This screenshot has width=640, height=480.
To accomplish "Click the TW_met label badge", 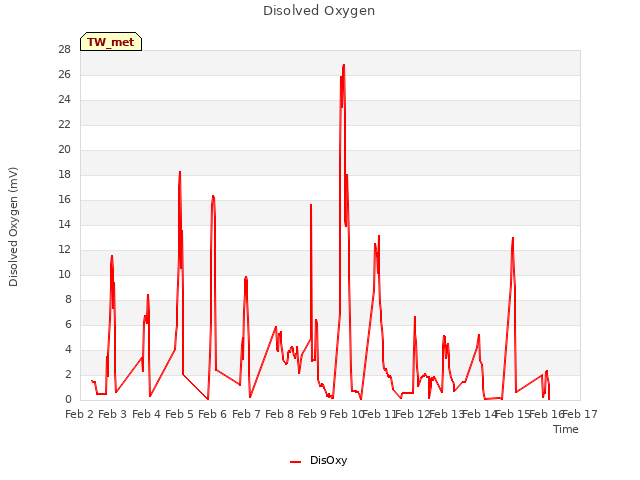I will click(111, 42).
